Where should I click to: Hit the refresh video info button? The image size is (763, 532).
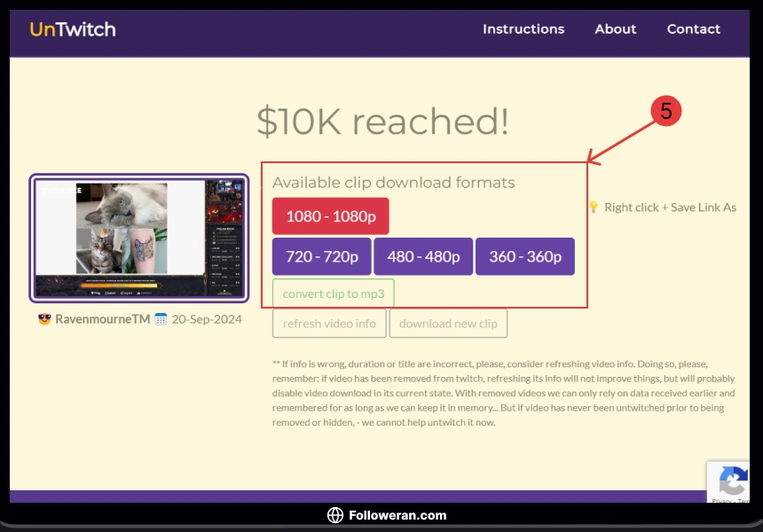[x=329, y=324]
